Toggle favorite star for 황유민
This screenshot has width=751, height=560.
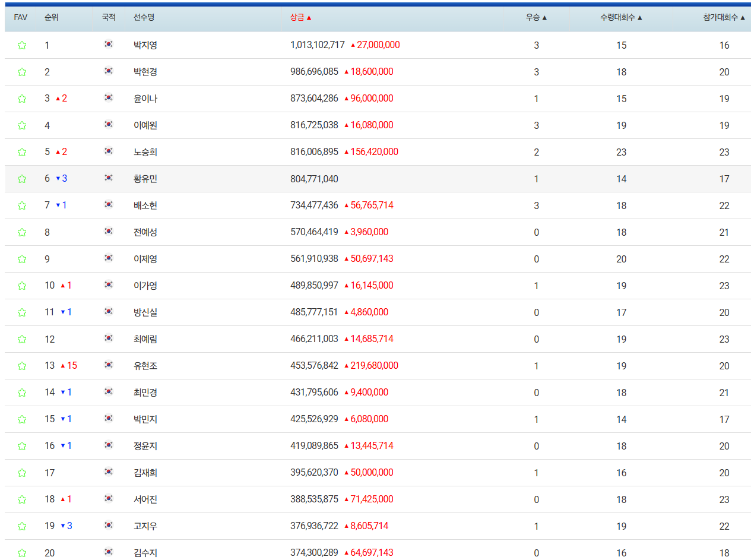(22, 179)
